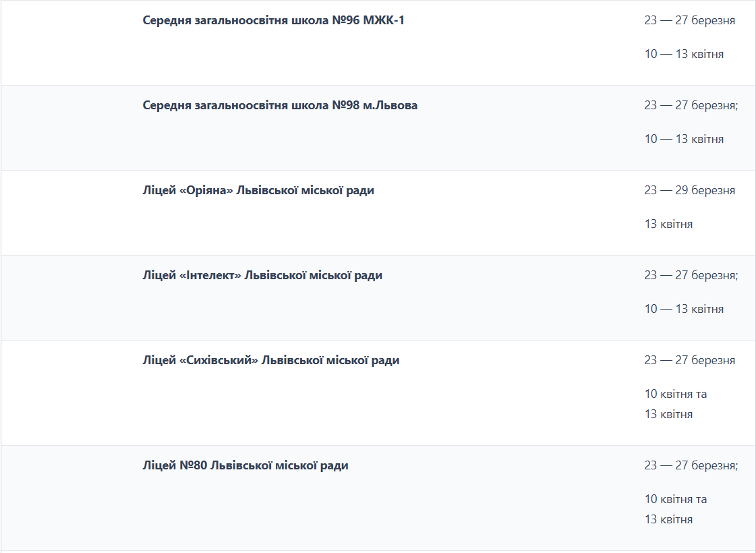Select the Ліцей «Інтелект» row title

[x=262, y=275]
